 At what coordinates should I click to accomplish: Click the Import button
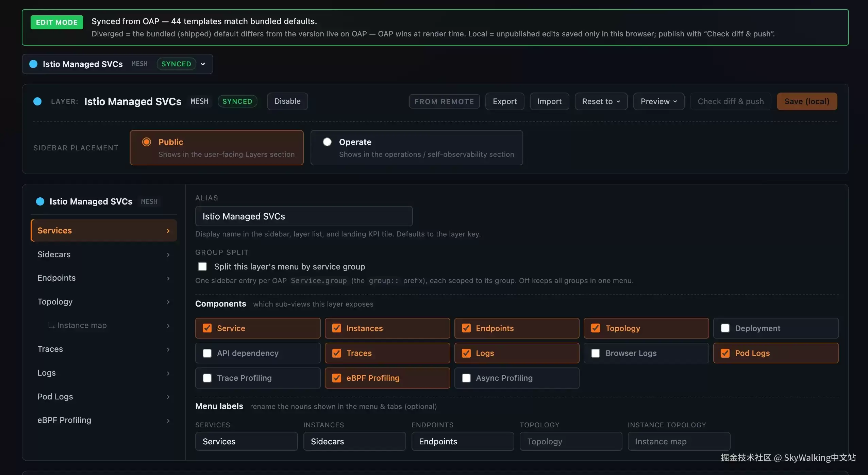549,101
